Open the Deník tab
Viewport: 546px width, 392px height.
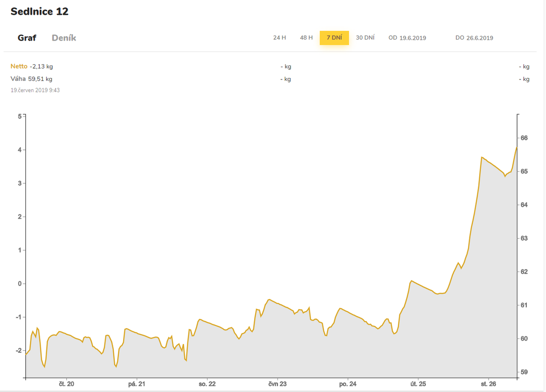[x=64, y=38]
